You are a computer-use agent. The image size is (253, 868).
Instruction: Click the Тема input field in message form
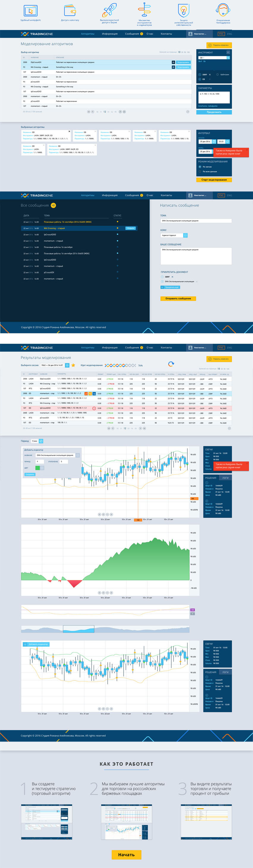pyautogui.click(x=196, y=221)
